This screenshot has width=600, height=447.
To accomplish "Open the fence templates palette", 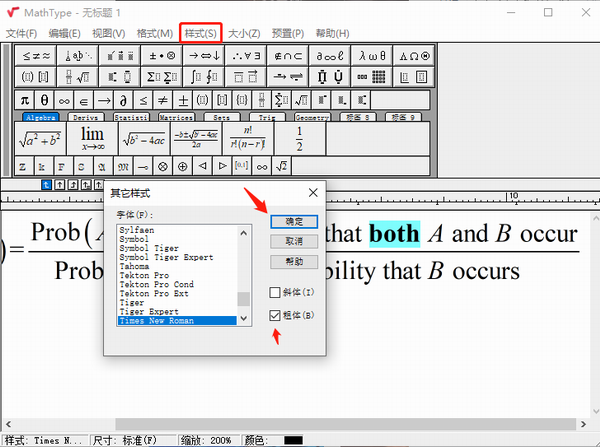I will click(36, 77).
